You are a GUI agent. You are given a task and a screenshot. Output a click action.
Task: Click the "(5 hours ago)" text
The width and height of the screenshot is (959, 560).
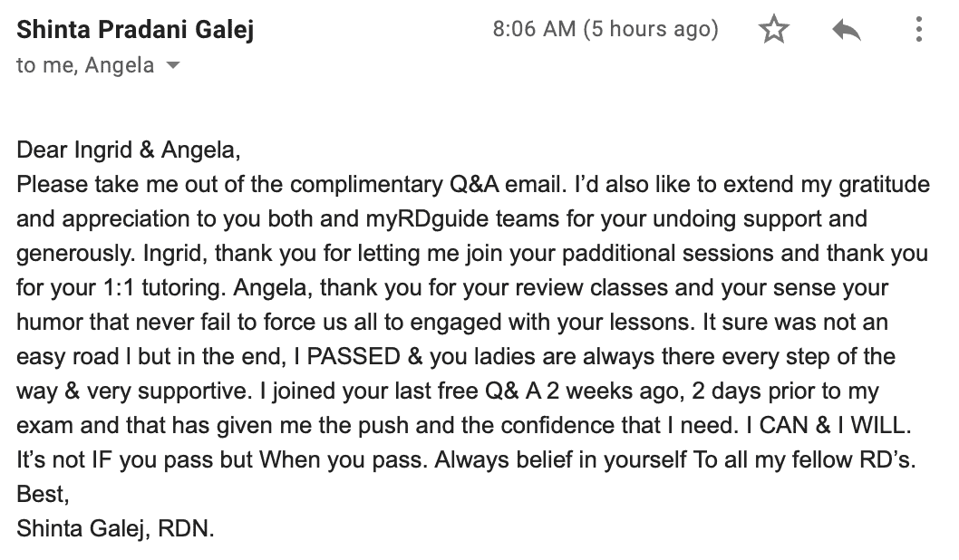[651, 29]
